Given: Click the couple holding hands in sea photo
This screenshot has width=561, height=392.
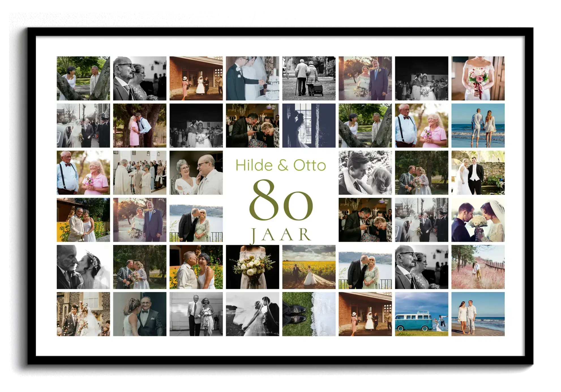Looking at the screenshot, I should click(x=478, y=125).
